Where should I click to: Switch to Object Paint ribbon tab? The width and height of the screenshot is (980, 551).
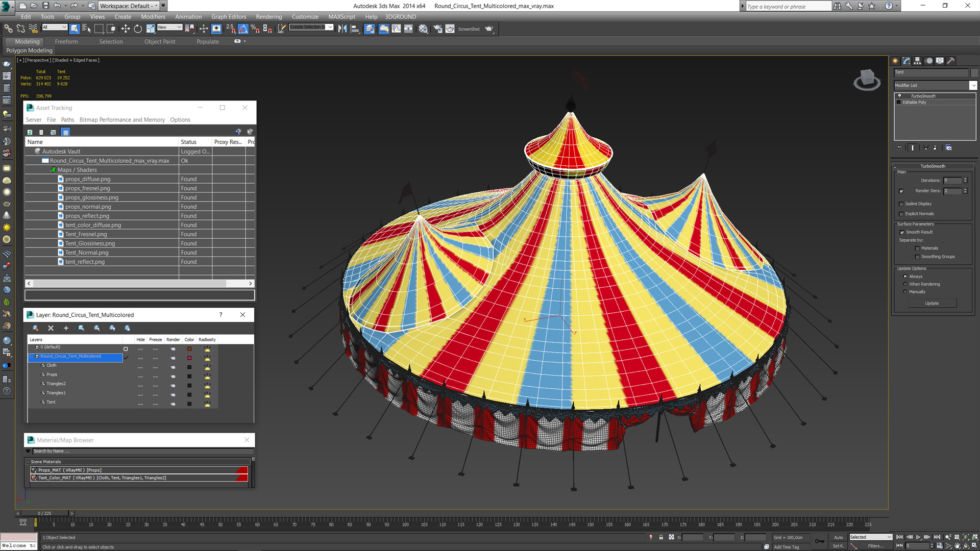coord(160,42)
